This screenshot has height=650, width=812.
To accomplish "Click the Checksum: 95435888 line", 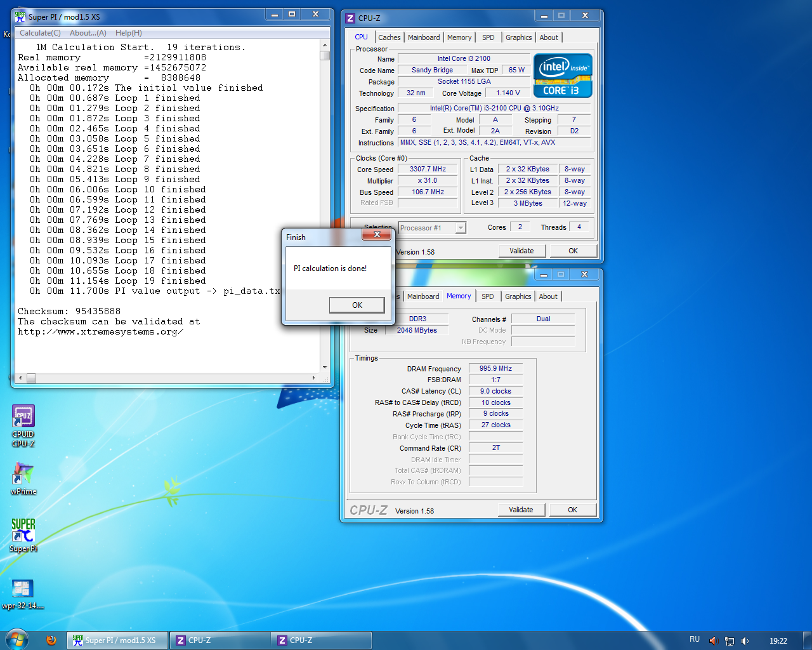I will [69, 311].
